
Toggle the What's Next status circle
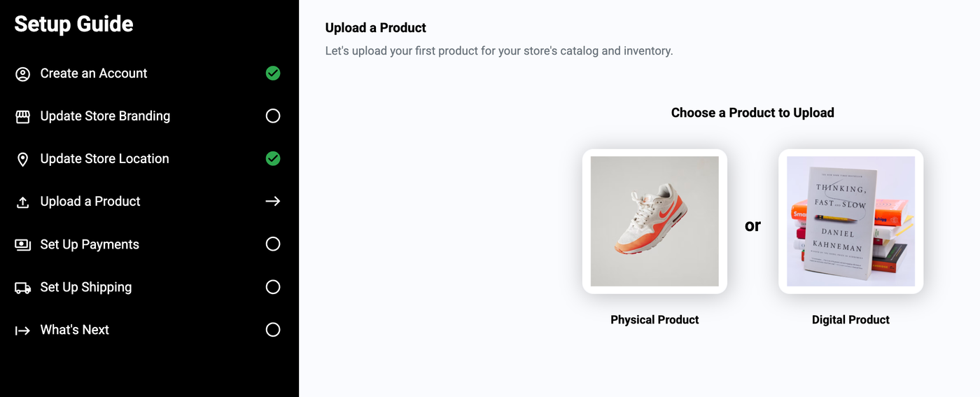tap(273, 330)
